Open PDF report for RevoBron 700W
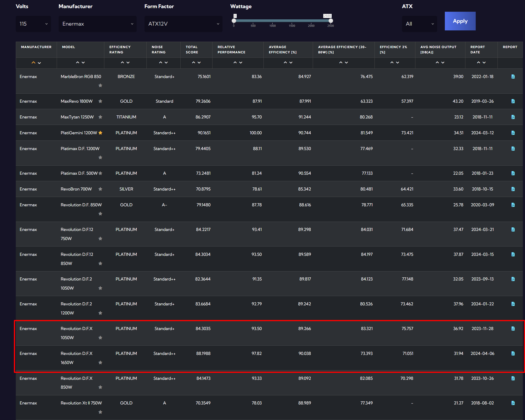525x420 pixels. click(513, 189)
